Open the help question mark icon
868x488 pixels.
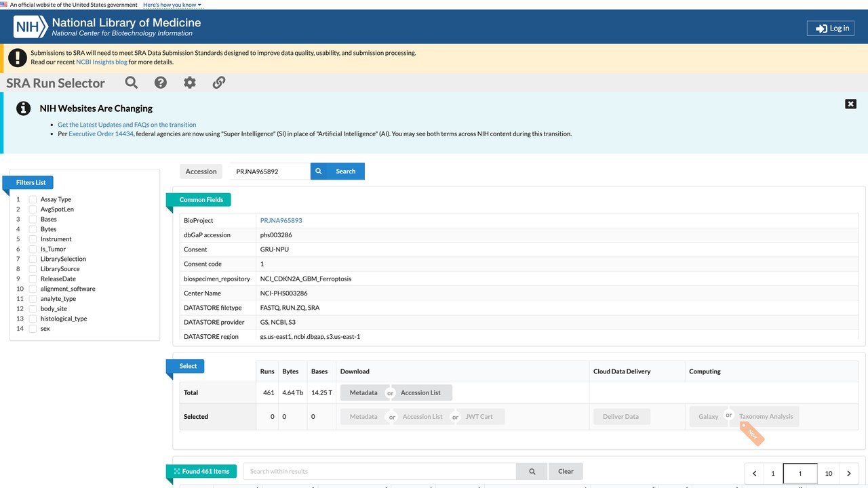(161, 83)
